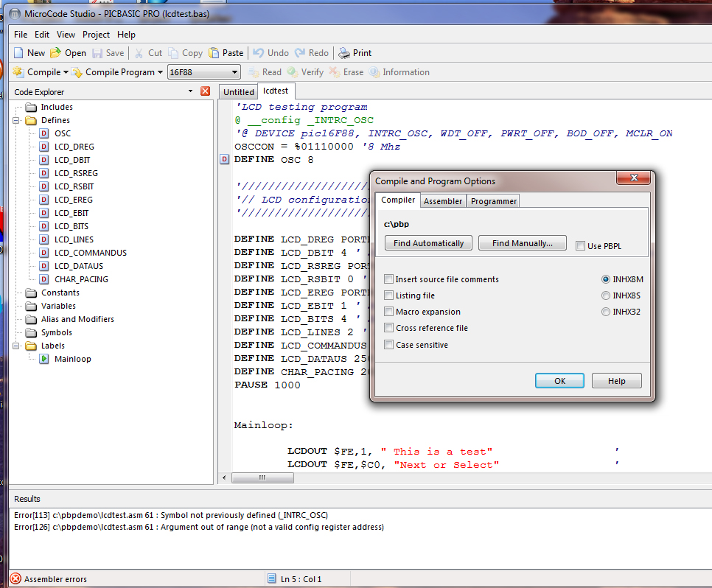
Task: Click the Find Automatically button
Action: pyautogui.click(x=429, y=243)
